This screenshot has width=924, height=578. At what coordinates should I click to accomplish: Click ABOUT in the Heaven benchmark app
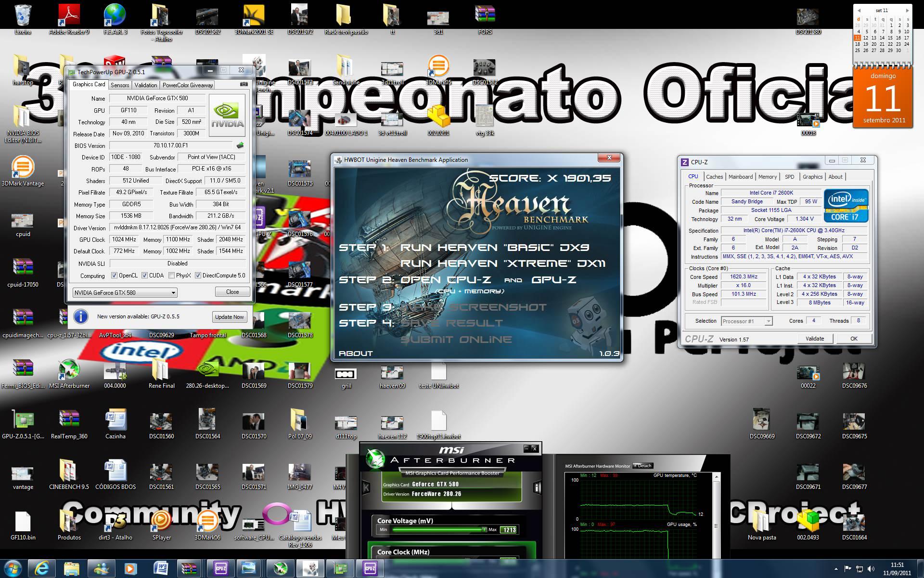(356, 354)
